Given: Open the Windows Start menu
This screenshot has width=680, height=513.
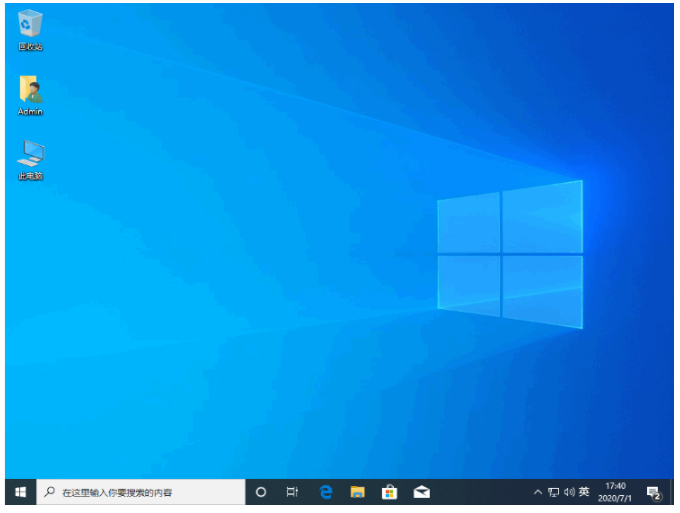Looking at the screenshot, I should point(20,492).
